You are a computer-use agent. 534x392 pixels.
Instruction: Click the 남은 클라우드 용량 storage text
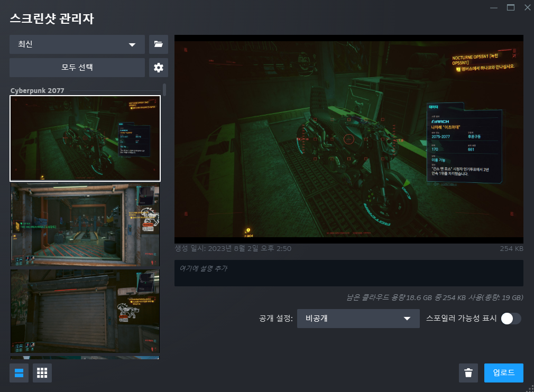(x=435, y=297)
